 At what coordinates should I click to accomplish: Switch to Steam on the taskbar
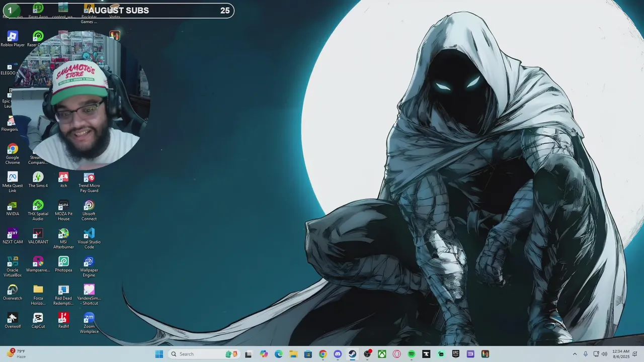[x=352, y=354]
